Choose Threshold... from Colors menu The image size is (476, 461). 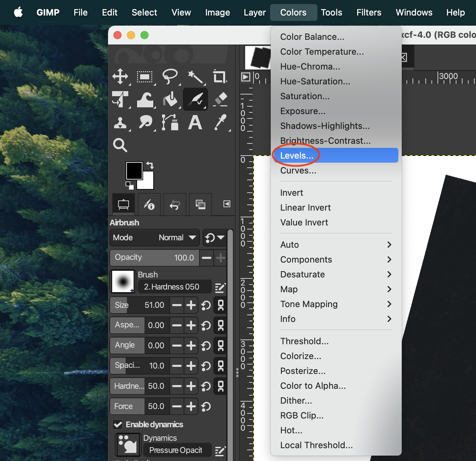tap(336, 341)
